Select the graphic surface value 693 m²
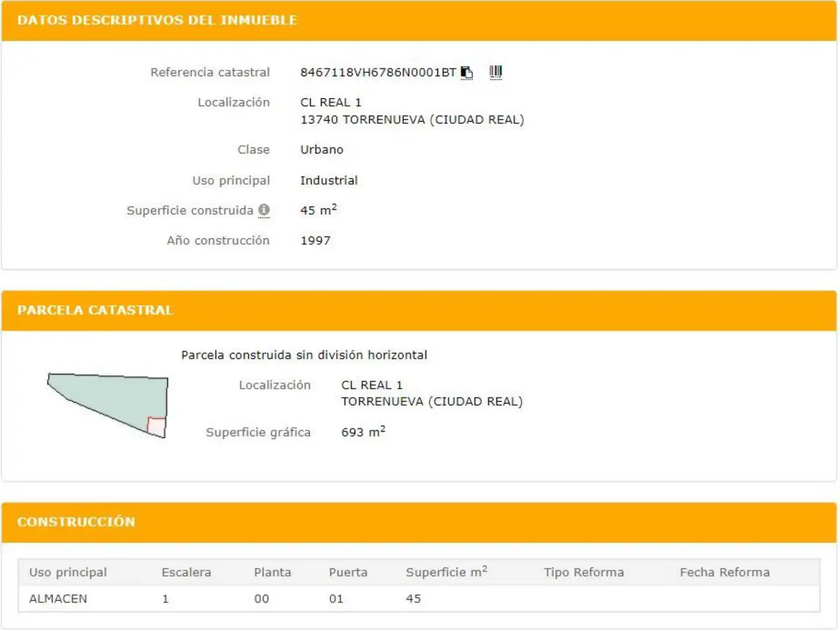Image resolution: width=840 pixels, height=630 pixels. click(x=363, y=432)
